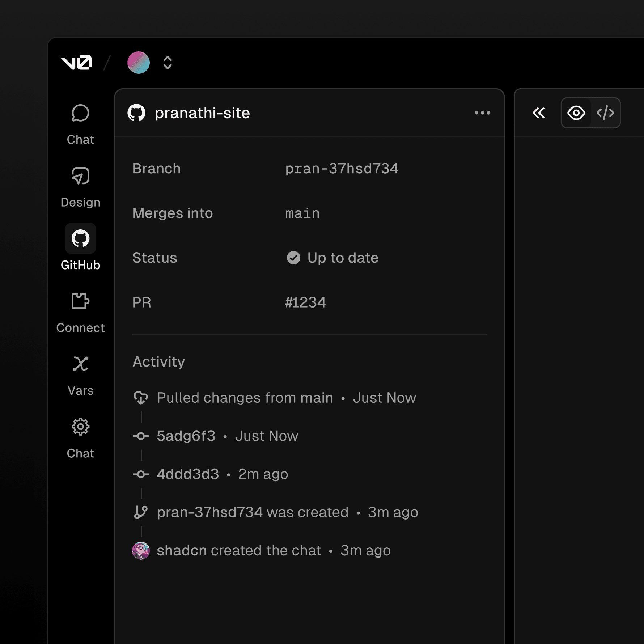Open commit 5adg6f3
This screenshot has height=644, width=644.
pos(186,436)
